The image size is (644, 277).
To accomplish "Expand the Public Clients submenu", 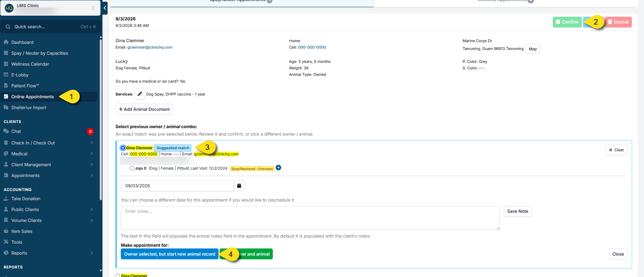I will (49, 209).
